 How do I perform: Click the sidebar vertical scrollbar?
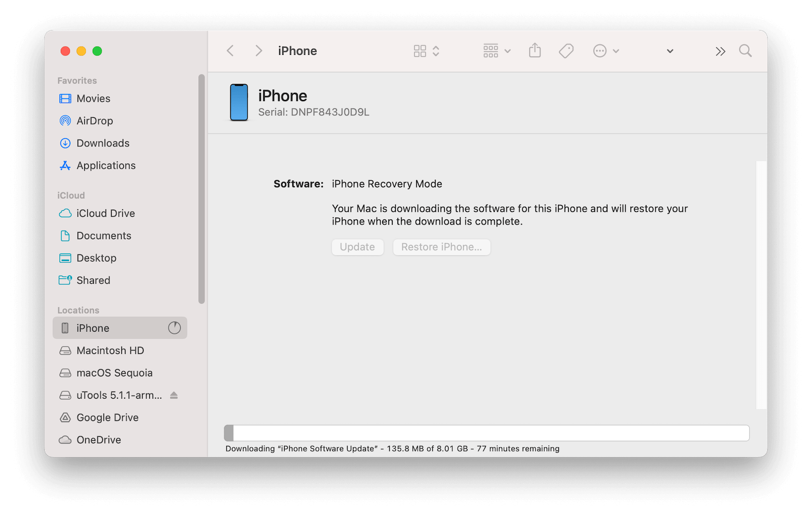point(201,189)
